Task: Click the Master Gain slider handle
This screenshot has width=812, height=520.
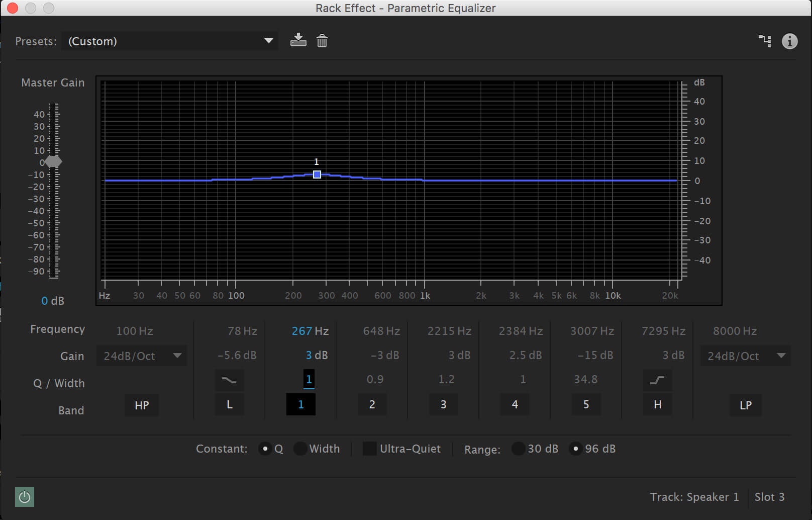Action: (x=53, y=162)
